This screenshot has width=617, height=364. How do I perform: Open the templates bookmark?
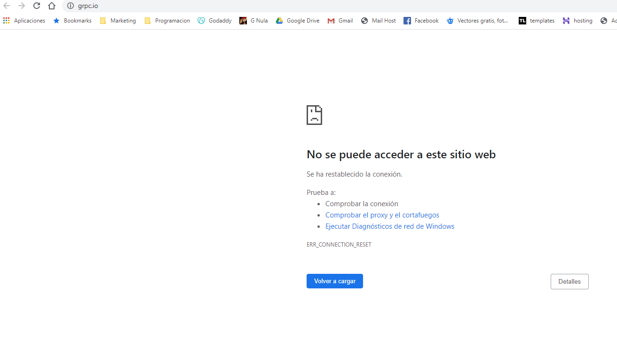537,21
